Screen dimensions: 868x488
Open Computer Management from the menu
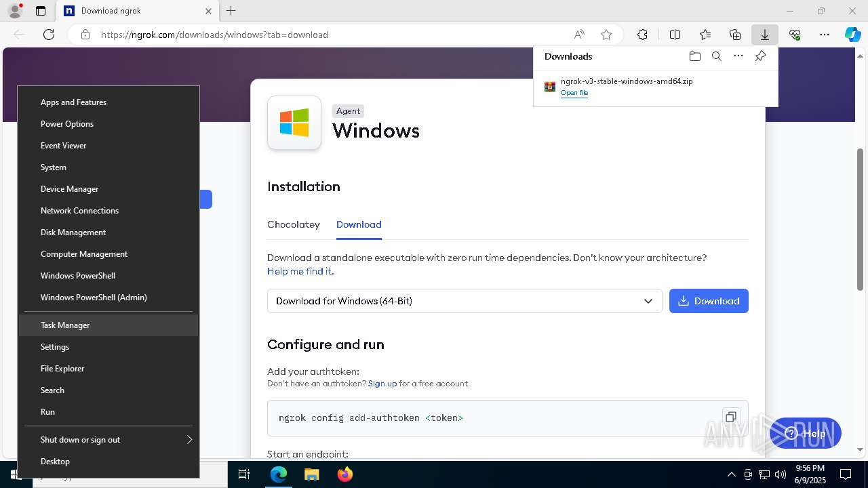(108, 254)
